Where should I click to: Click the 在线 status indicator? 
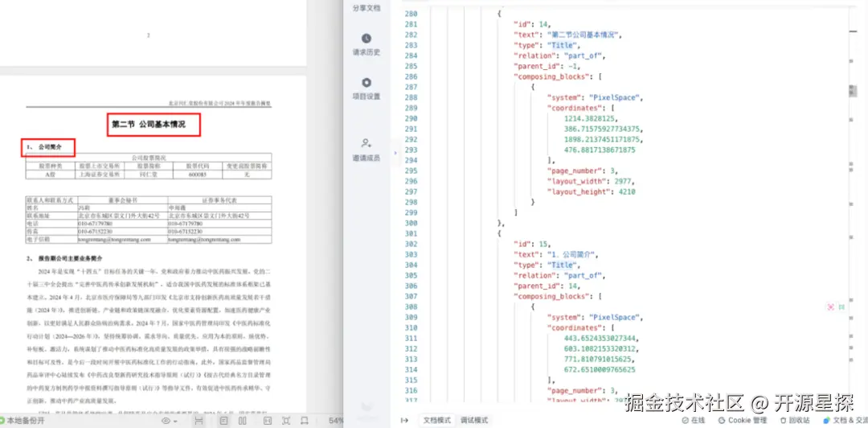tap(693, 420)
